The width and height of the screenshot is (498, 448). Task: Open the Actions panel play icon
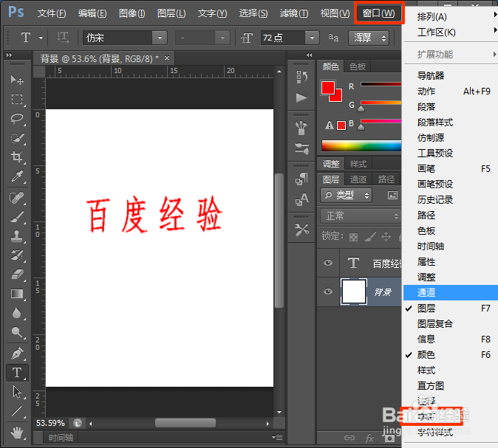[301, 97]
